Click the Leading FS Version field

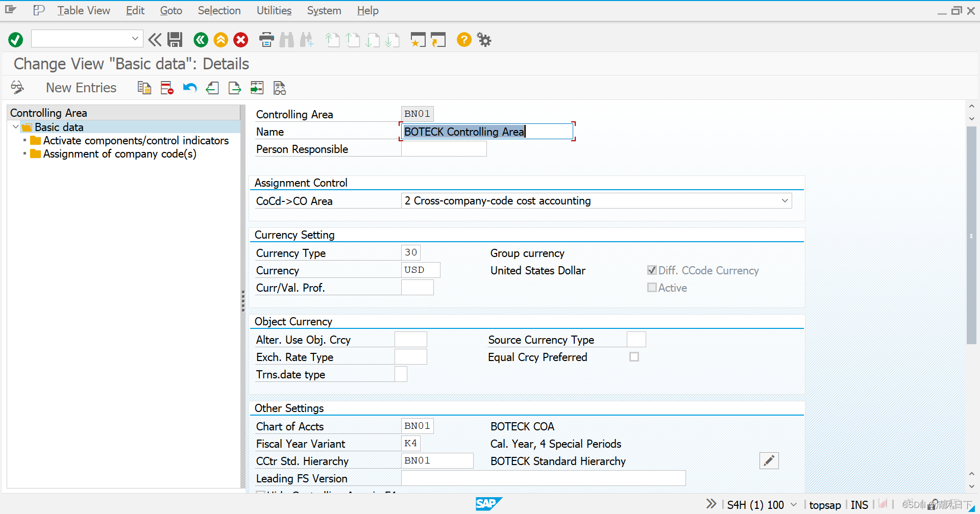[544, 478]
